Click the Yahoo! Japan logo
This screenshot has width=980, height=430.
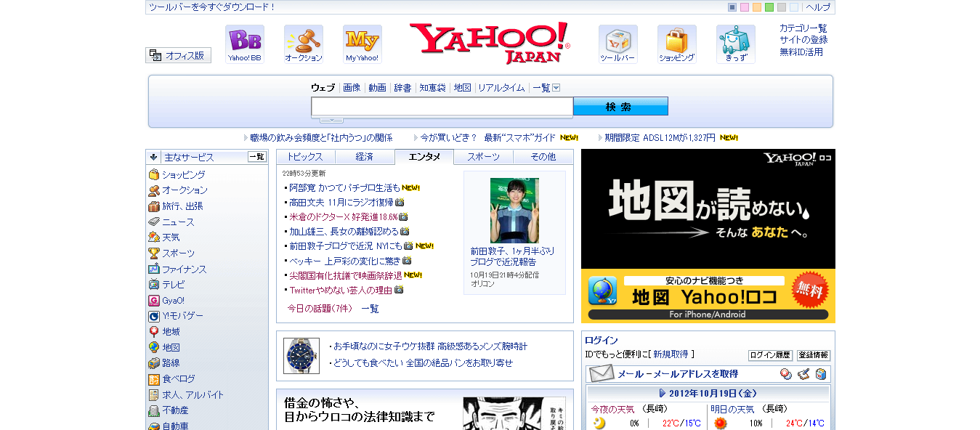pos(490,43)
